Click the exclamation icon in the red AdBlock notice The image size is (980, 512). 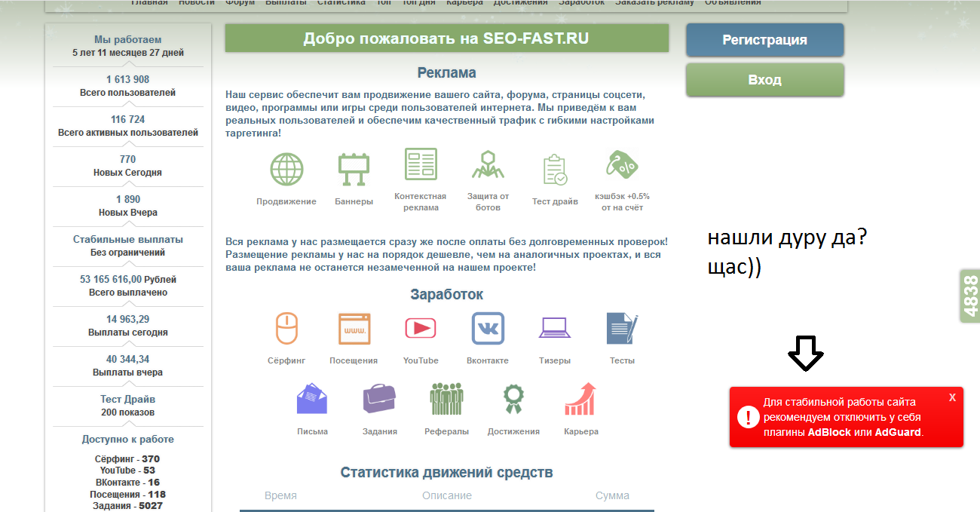[748, 417]
